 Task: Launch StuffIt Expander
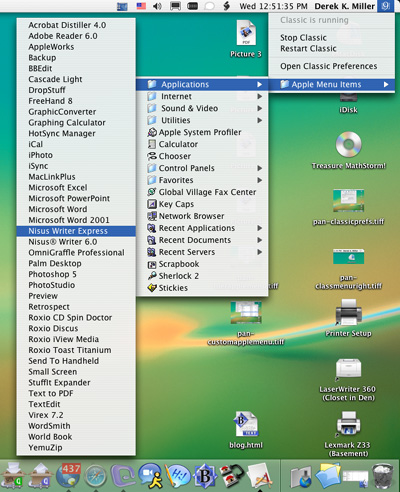pos(76,383)
